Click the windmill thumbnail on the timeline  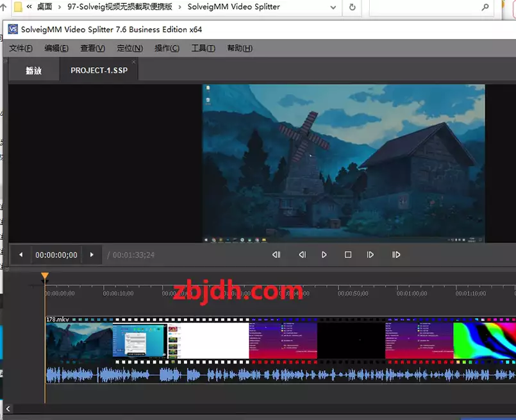pos(79,340)
